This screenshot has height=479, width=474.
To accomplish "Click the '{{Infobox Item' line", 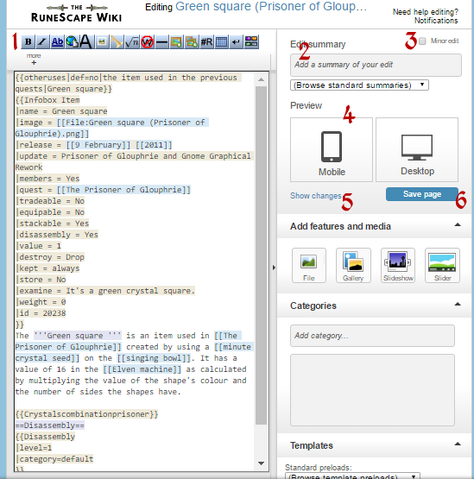I will coord(48,100).
